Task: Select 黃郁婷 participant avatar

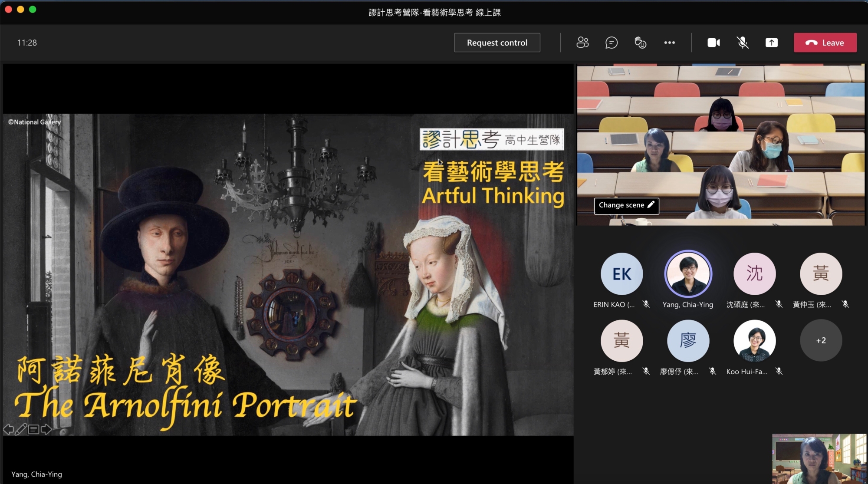Action: (621, 341)
